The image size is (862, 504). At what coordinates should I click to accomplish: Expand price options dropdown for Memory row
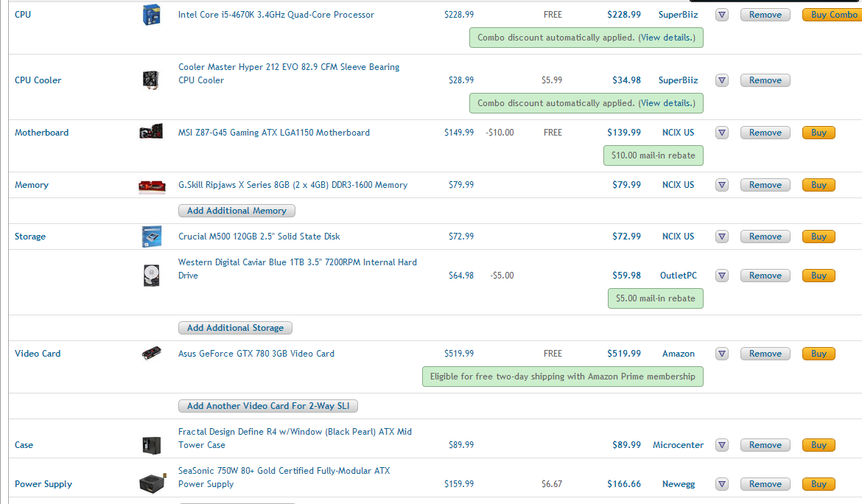click(722, 185)
